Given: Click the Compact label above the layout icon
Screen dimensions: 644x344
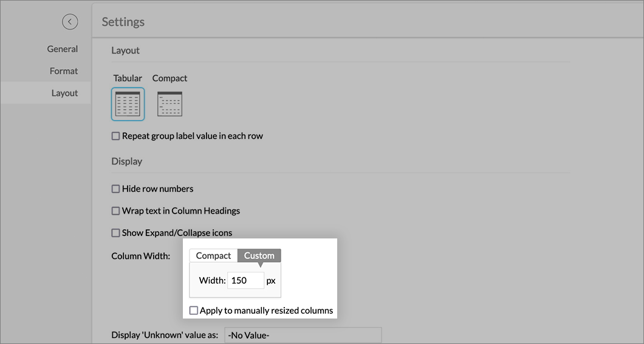Looking at the screenshot, I should pos(170,78).
